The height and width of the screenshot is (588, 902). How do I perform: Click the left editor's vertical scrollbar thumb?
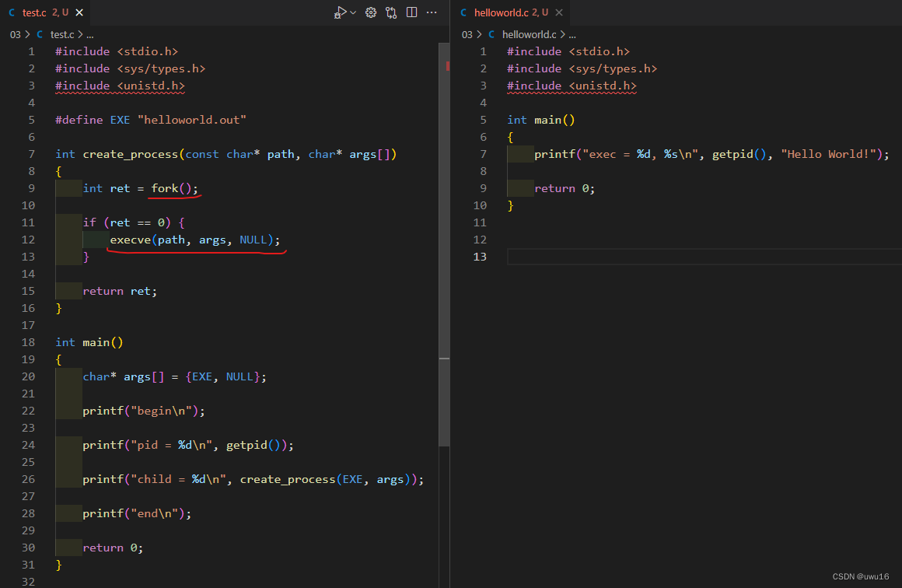(x=444, y=244)
